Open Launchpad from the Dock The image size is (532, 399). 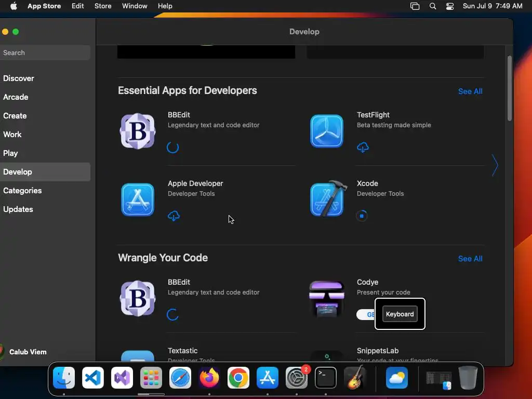151,378
